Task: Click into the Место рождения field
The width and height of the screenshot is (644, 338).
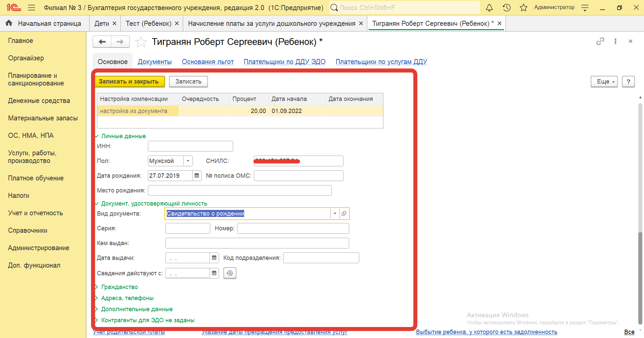Action: [x=239, y=190]
